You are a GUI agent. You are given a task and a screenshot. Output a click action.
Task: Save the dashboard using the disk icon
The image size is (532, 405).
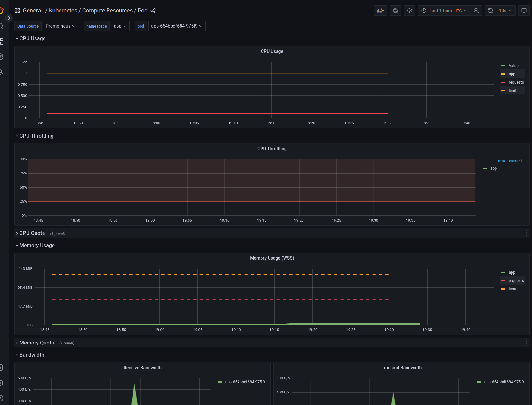pyautogui.click(x=396, y=11)
